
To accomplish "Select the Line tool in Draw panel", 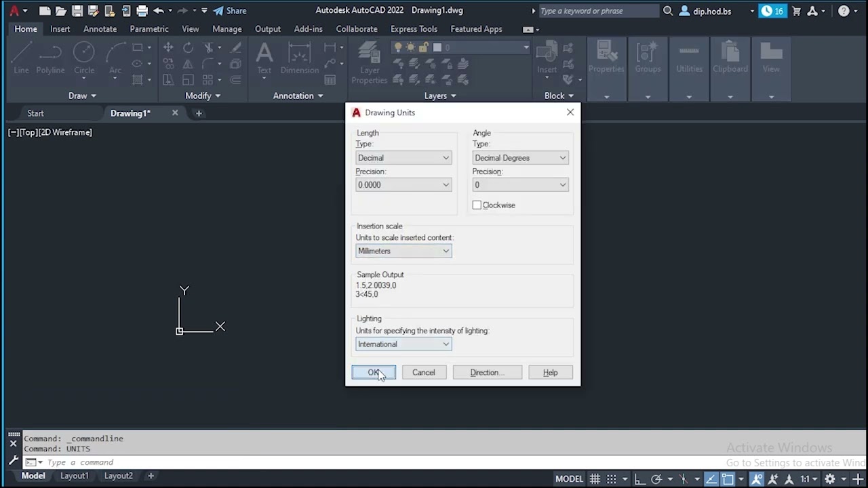I will click(21, 58).
